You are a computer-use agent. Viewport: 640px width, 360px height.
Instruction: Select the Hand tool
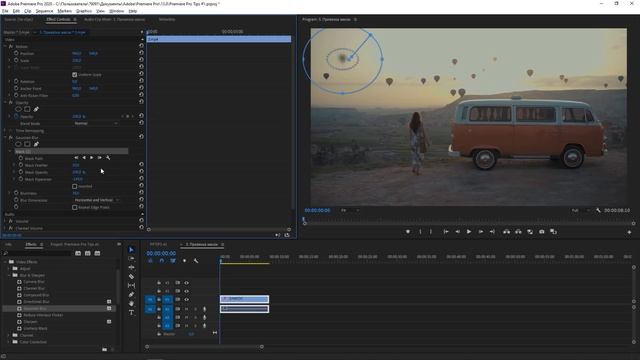coord(131,304)
